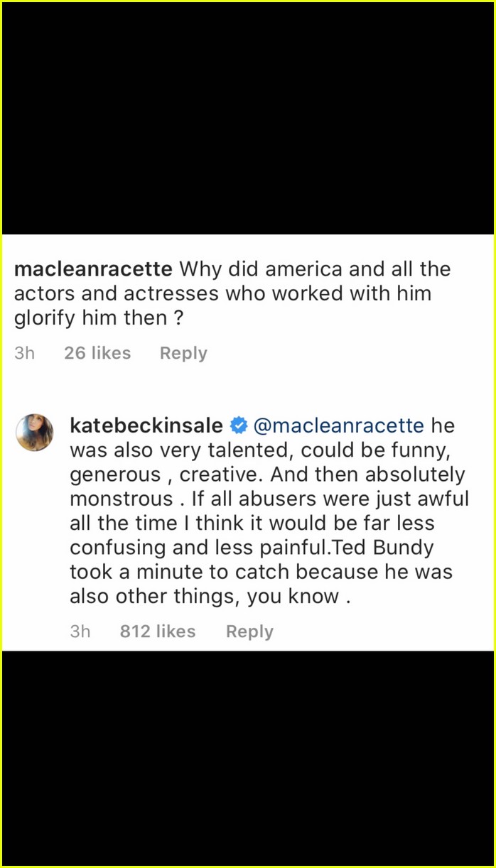Tap the black area above the comments
The height and width of the screenshot is (868, 496).
point(248,119)
